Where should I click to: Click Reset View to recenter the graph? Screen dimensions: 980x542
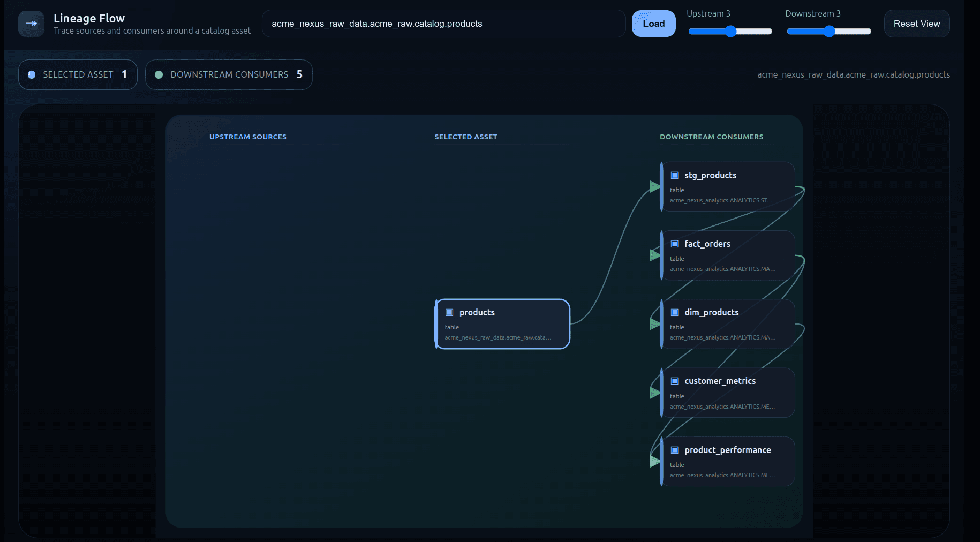pyautogui.click(x=916, y=23)
